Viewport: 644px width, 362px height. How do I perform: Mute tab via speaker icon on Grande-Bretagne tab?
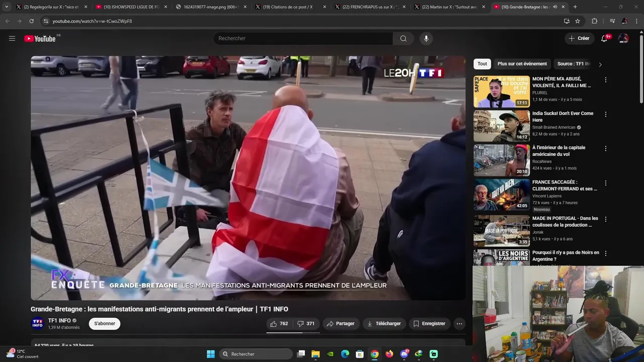point(555,7)
